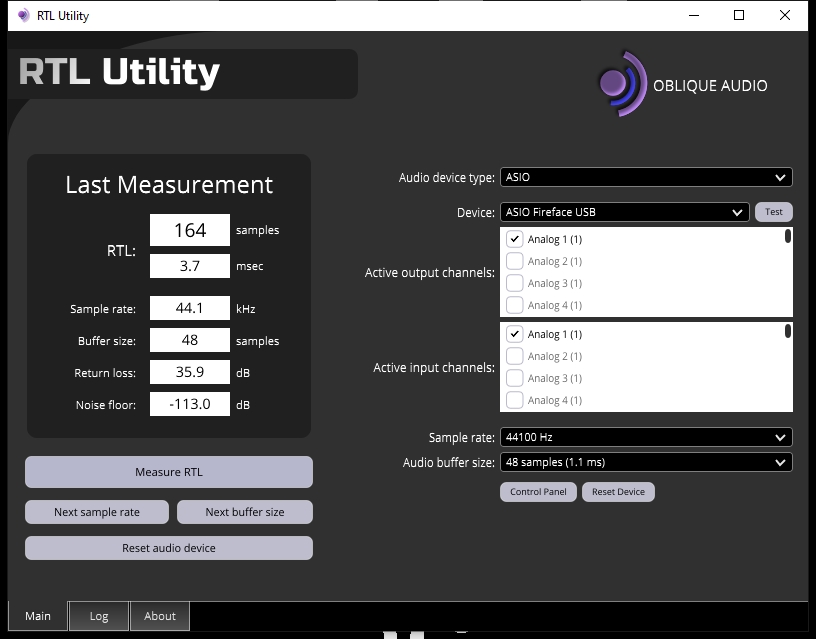This screenshot has width=816, height=639.
Task: Click the Measure RTL button
Action: 169,472
